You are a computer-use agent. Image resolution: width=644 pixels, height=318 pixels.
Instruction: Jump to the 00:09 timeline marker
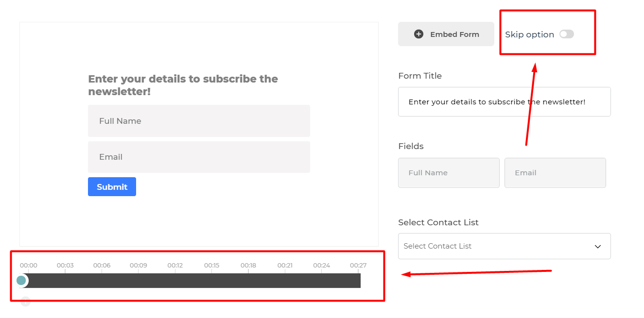tap(139, 266)
